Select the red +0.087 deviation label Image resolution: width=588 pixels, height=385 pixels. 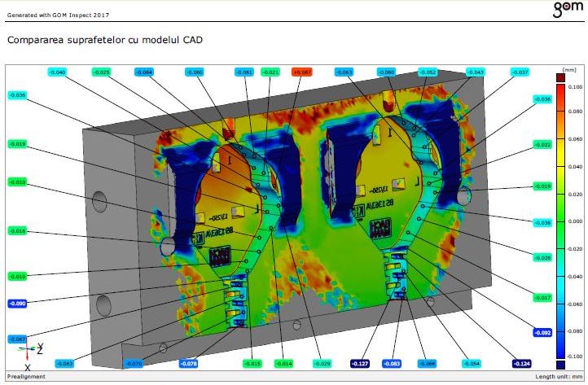click(x=301, y=72)
